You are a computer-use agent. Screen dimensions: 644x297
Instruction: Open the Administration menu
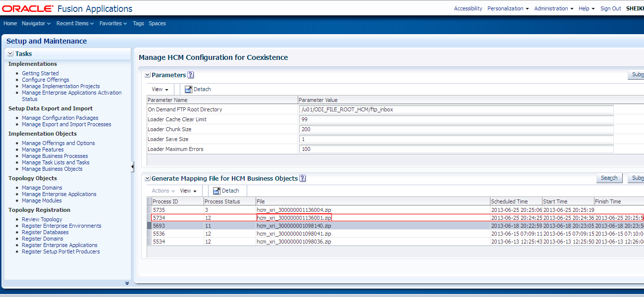coord(554,8)
